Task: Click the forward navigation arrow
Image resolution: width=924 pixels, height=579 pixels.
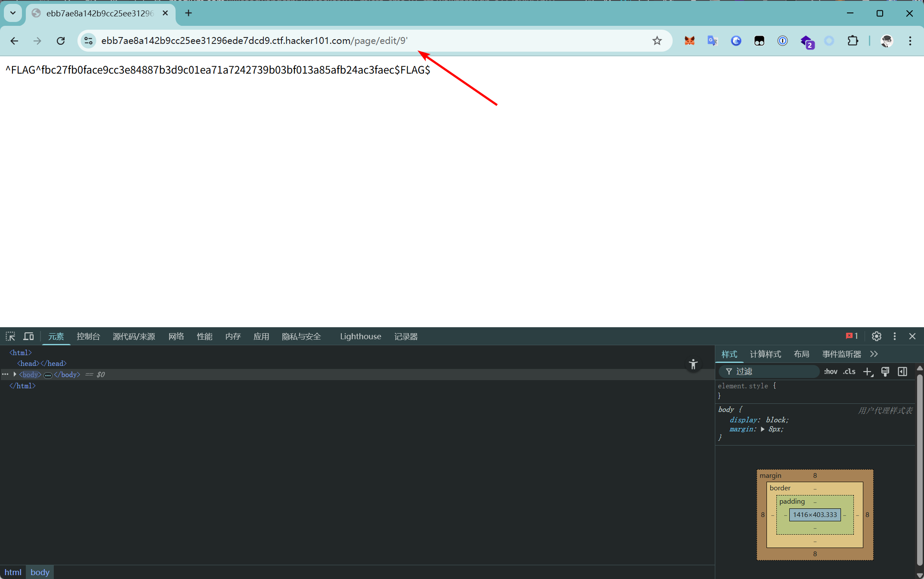Action: (x=37, y=41)
